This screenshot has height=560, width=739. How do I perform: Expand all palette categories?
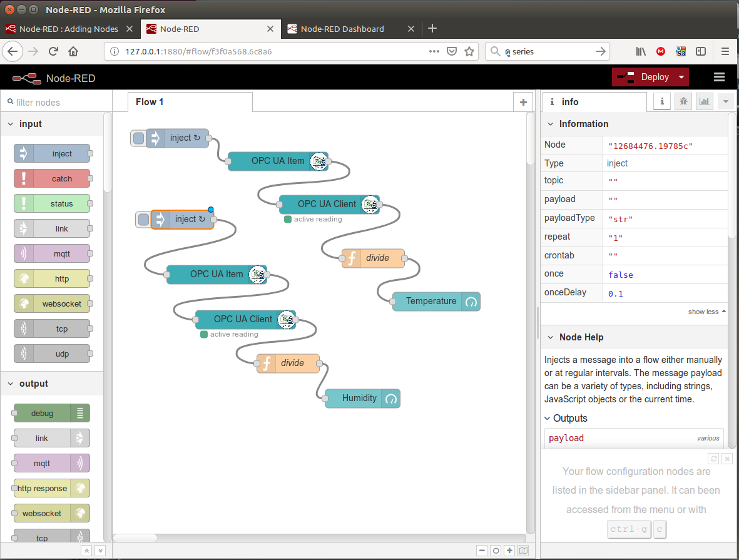point(100,551)
